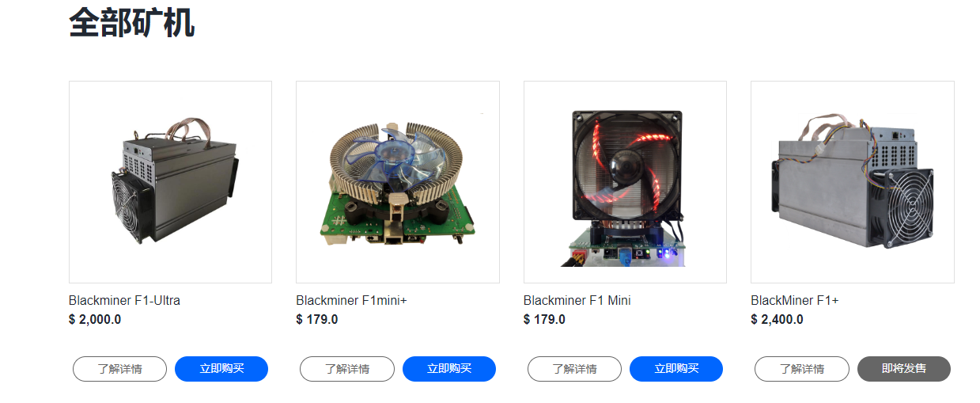Open the Blackminer F1mini+ product image
This screenshot has height=403, width=980.
398,182
